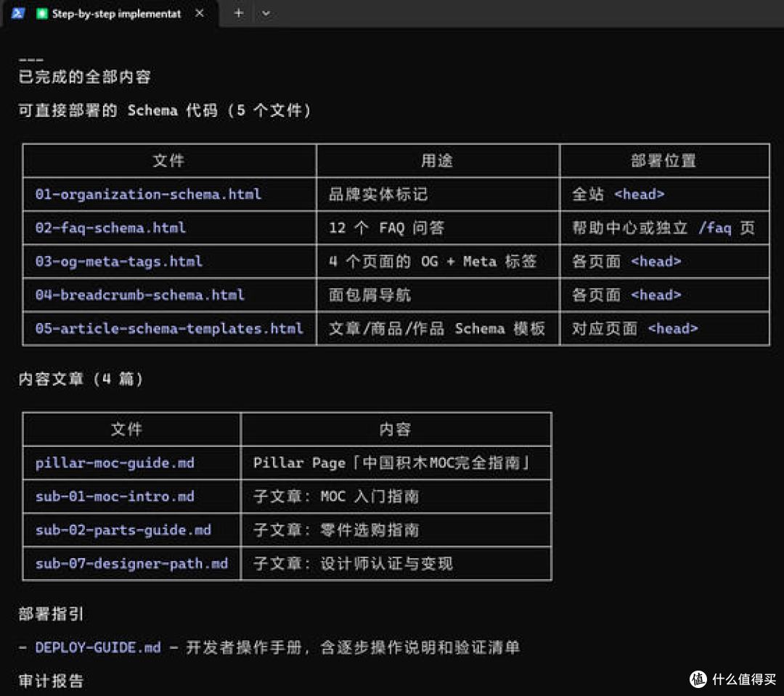Viewport: 784px width, 696px height.
Task: Click 04-breadcrumb-schema.html file name
Action: 139,295
